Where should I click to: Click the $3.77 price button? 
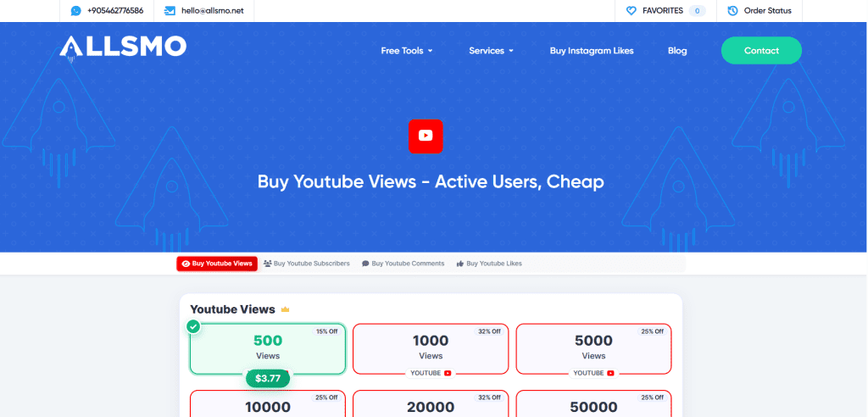(268, 379)
